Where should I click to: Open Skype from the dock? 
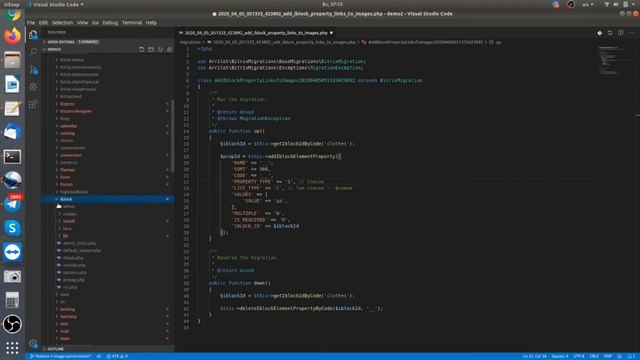pyautogui.click(x=12, y=228)
